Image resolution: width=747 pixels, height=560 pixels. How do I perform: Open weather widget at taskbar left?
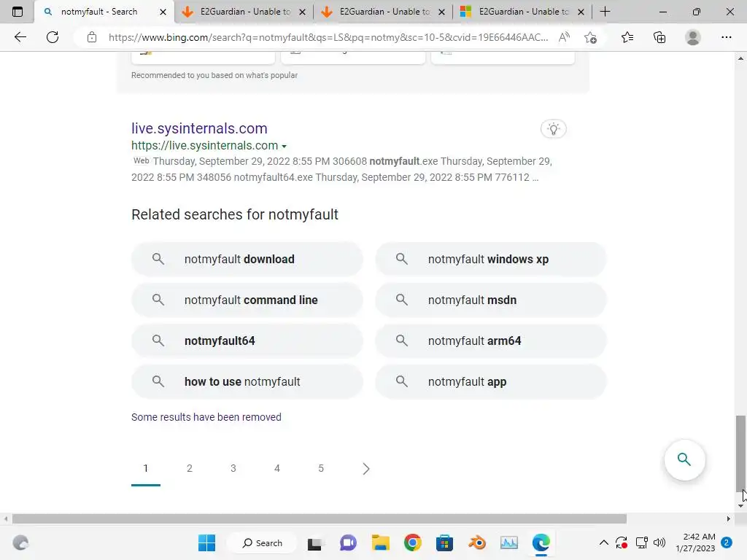(x=20, y=542)
